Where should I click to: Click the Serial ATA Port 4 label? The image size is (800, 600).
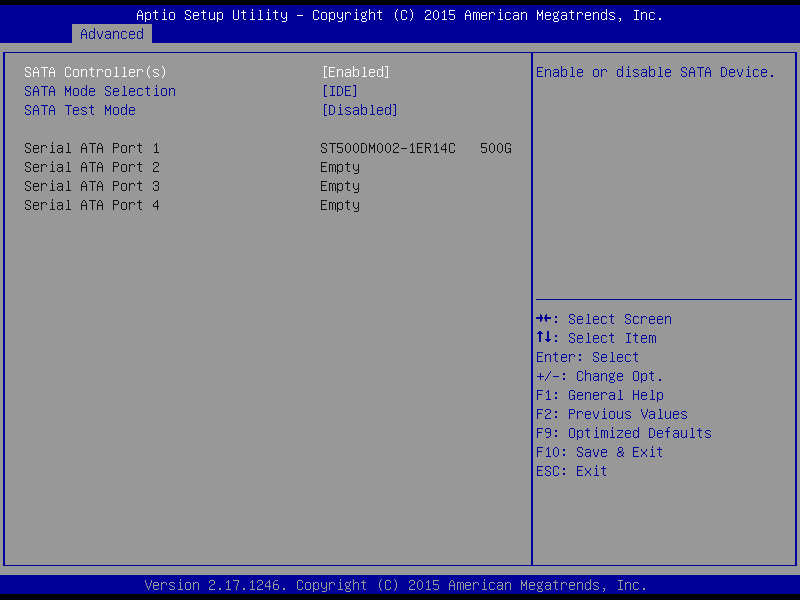92,205
